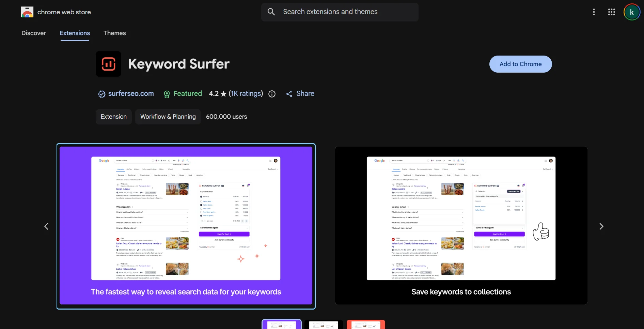
Task: Show next screenshot with right arrow
Action: [601, 226]
